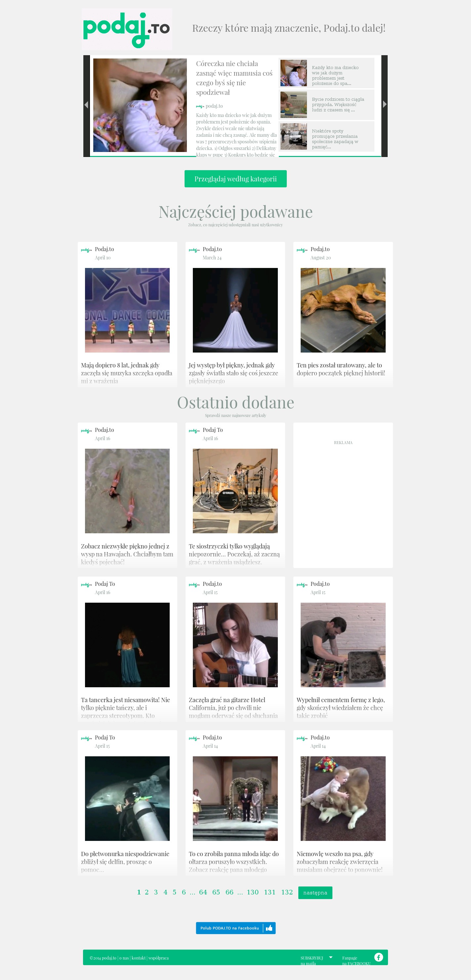Screen dimensions: 471x980
Task: Click Podaj.to avatar icon on April 10 post
Action: tap(86, 250)
